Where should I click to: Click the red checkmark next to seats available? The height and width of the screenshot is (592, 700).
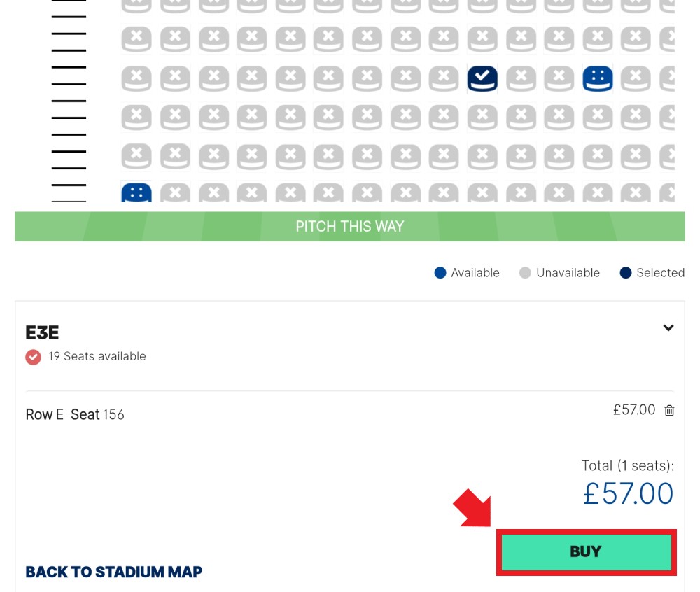pos(33,357)
